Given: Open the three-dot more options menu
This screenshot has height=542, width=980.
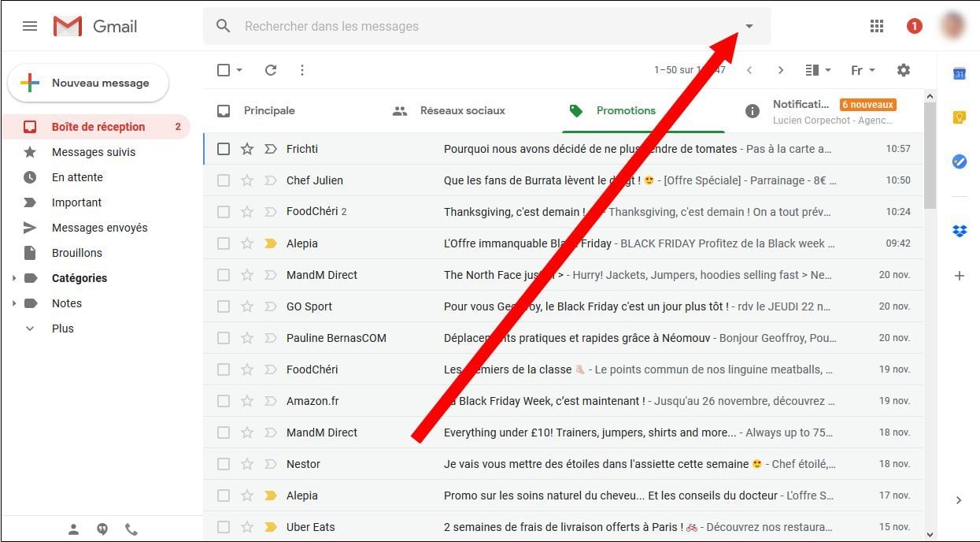Looking at the screenshot, I should click(302, 70).
